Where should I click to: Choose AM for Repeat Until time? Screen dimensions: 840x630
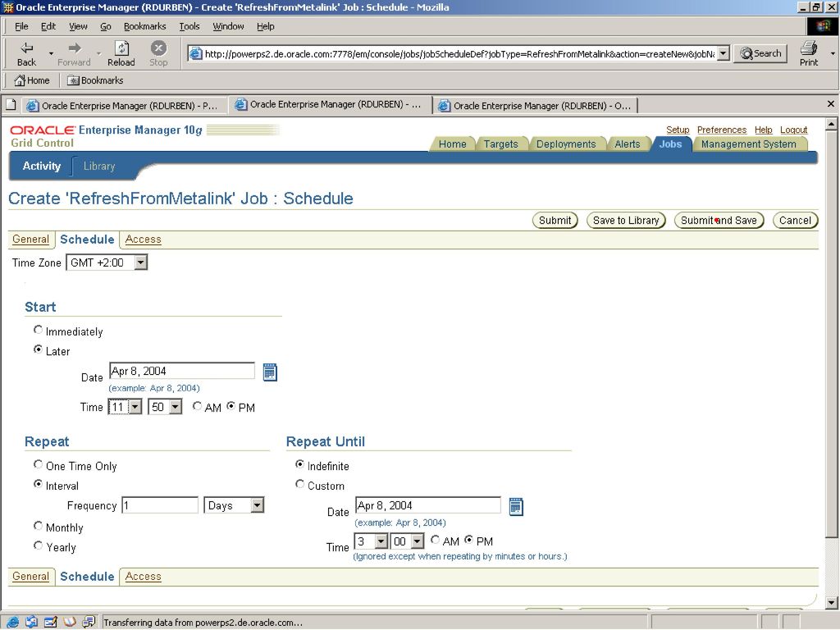point(435,540)
